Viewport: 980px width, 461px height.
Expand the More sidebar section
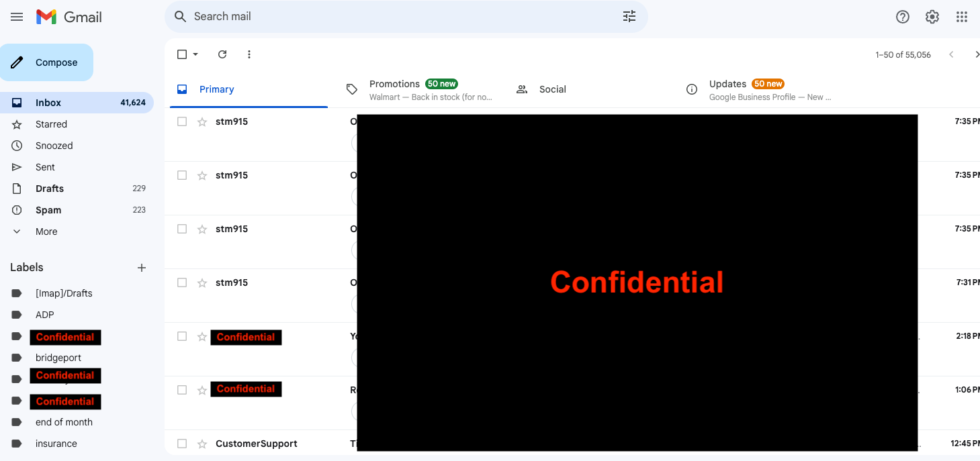point(46,232)
